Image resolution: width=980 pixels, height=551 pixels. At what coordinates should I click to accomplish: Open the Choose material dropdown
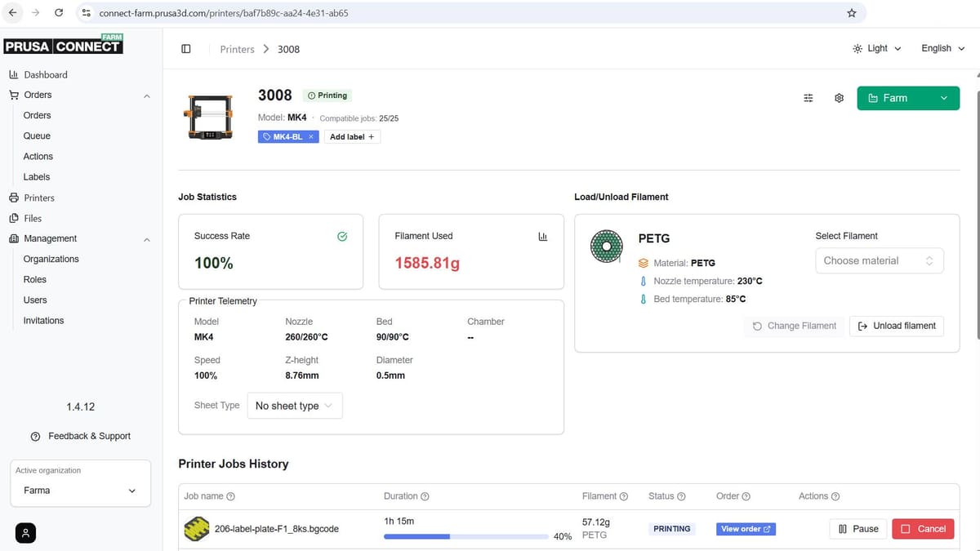[x=879, y=260]
